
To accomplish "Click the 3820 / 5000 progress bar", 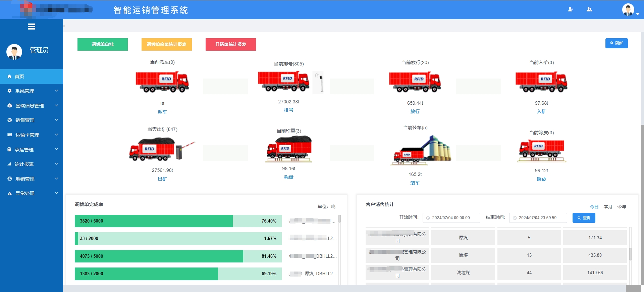I will pos(178,221).
